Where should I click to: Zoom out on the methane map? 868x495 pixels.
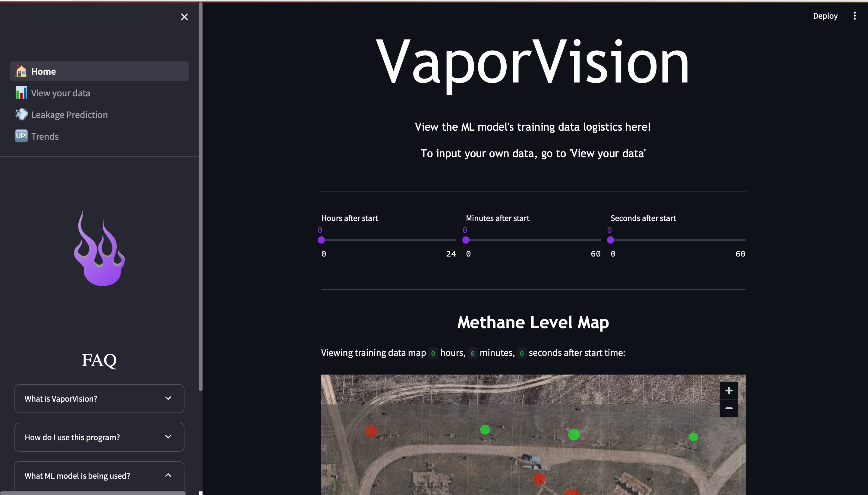pyautogui.click(x=728, y=408)
